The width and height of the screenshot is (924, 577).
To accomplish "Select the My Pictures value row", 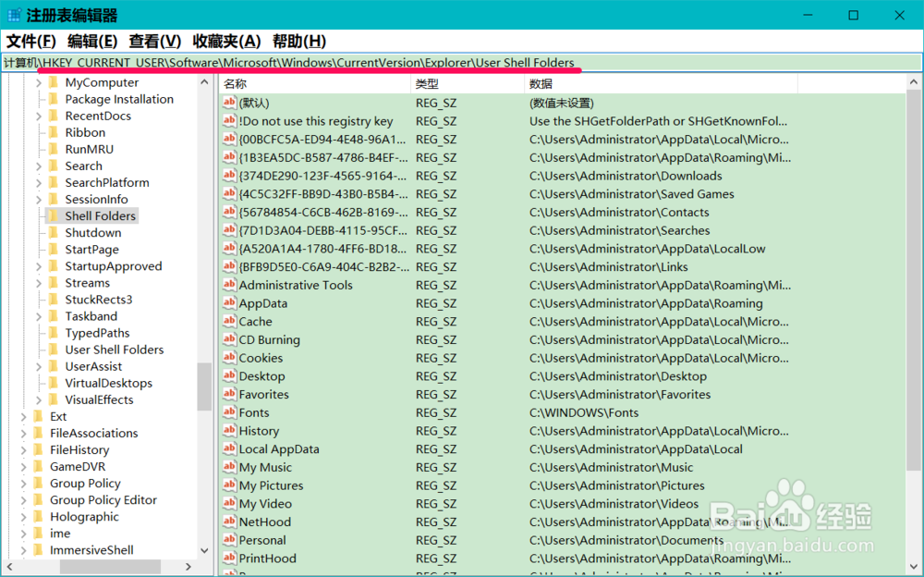I will pos(562,485).
